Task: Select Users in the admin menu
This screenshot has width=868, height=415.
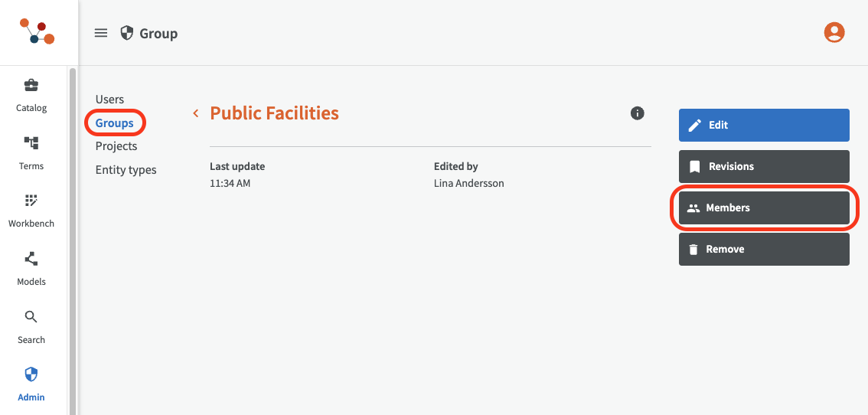Action: tap(109, 100)
